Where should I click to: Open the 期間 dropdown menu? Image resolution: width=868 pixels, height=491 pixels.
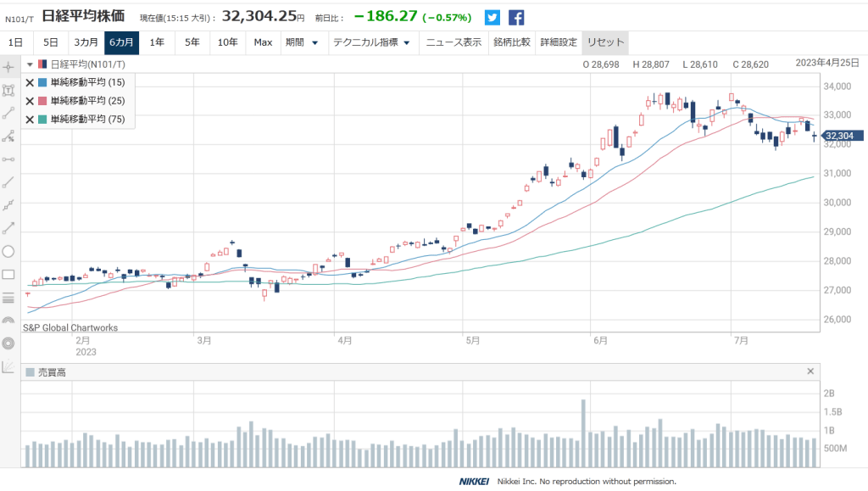coord(302,42)
